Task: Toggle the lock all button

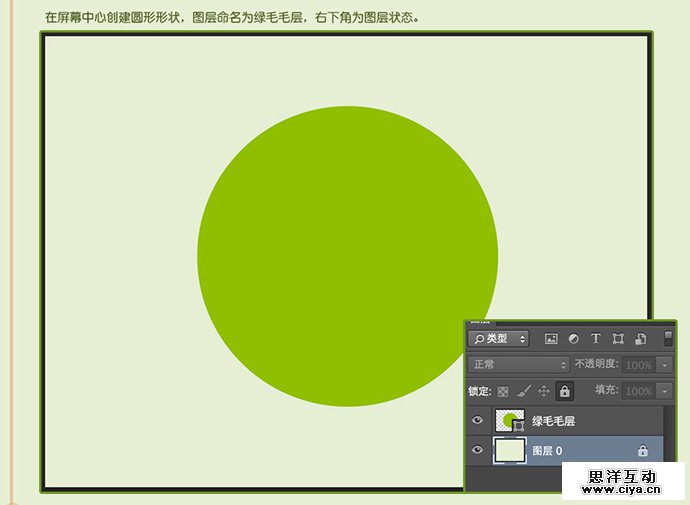Action: coord(565,391)
